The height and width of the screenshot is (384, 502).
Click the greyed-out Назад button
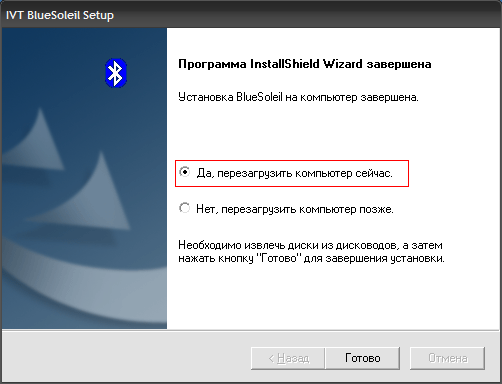click(x=288, y=358)
